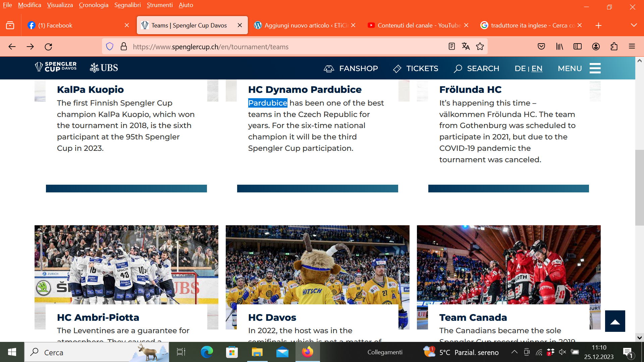The width and height of the screenshot is (644, 362).
Task: Click the Spengler Cup Davos logo
Action: (x=56, y=67)
